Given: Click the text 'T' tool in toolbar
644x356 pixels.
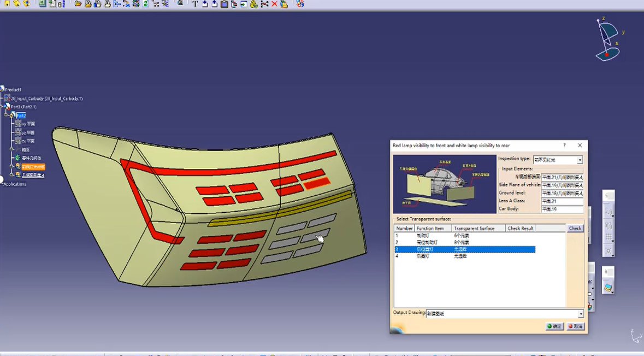Looking at the screenshot, I should click(195, 4).
